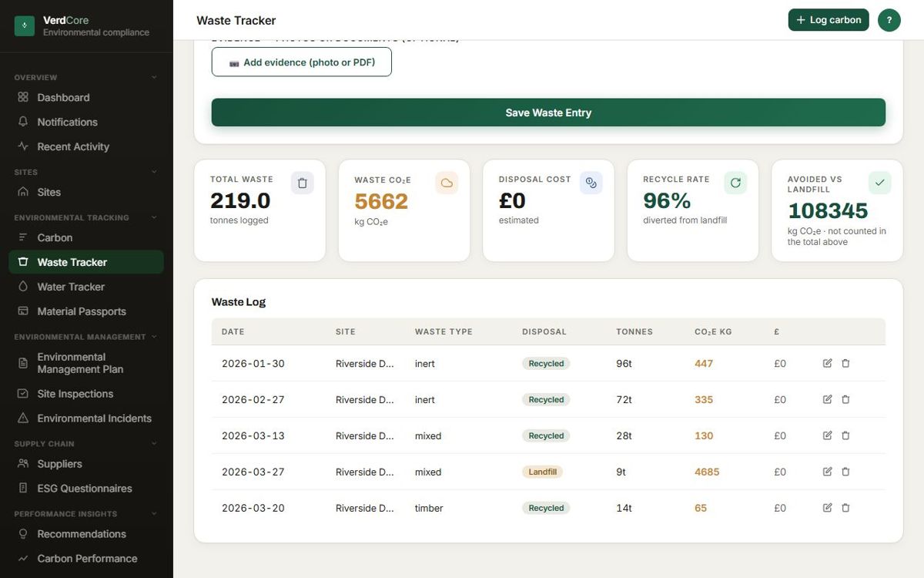
Task: Click the 447 CO₂e value
Action: point(704,363)
